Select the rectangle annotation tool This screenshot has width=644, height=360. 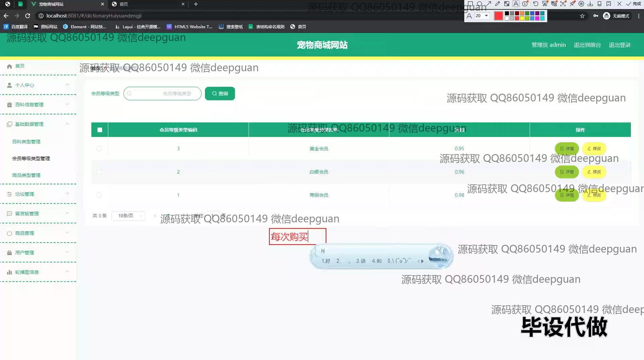pos(470,4)
